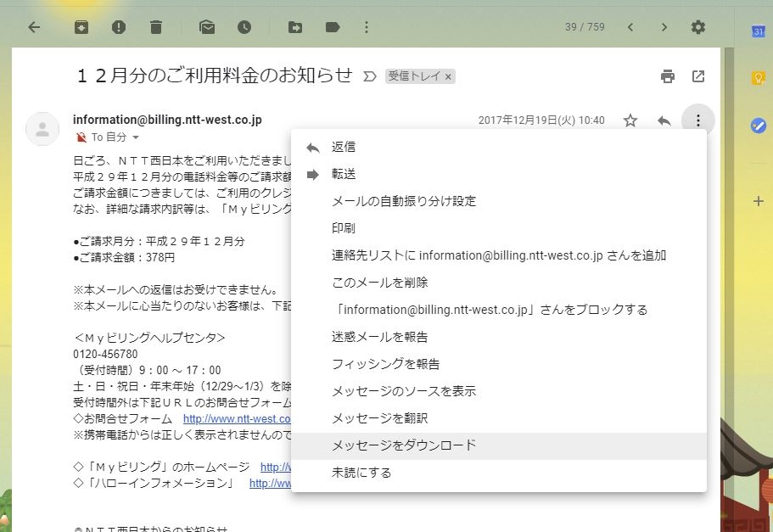773x532 pixels.
Task: Click the text ご請求金額：378円
Action: tap(124, 257)
